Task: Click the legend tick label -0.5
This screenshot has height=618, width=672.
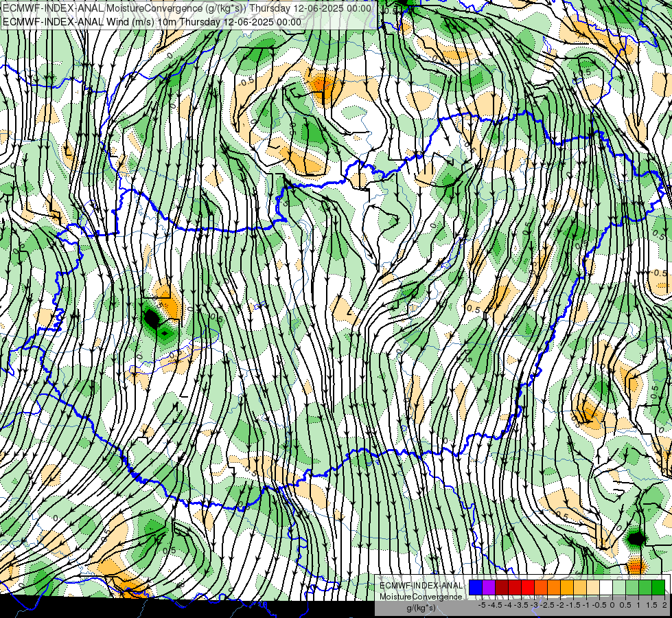Action: click(x=599, y=605)
